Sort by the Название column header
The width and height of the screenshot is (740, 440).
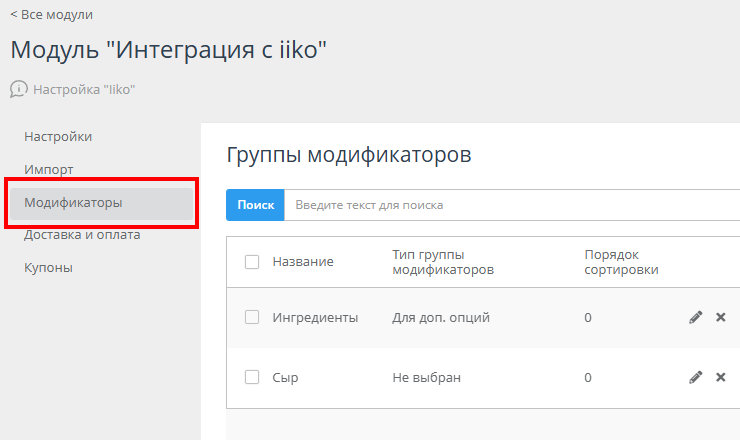point(303,261)
